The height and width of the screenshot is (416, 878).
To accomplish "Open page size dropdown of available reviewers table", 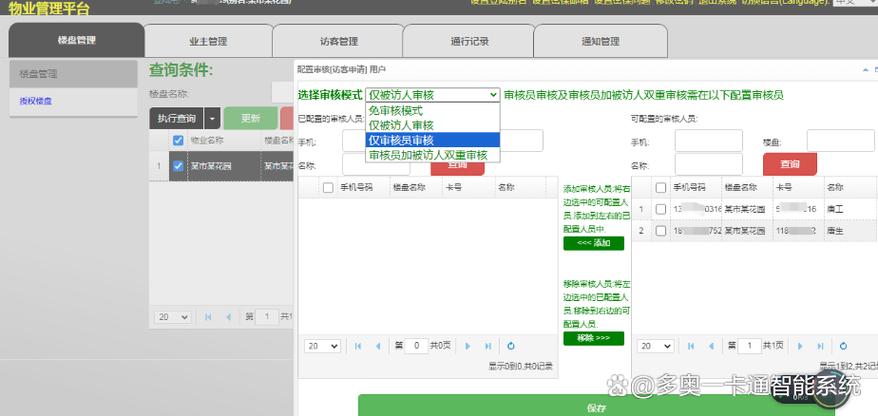I will 655,346.
